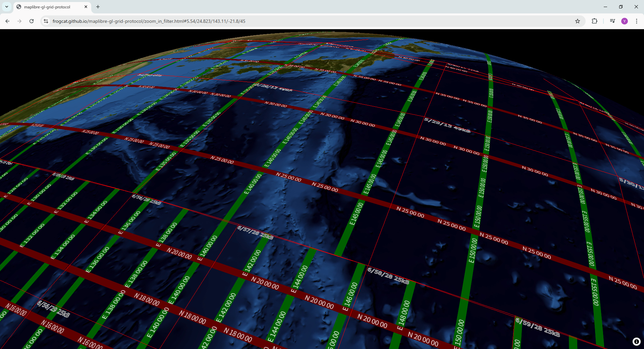Select the maplibre-gl-grid-protocol tab
The height and width of the screenshot is (349, 644).
pyautogui.click(x=52, y=7)
